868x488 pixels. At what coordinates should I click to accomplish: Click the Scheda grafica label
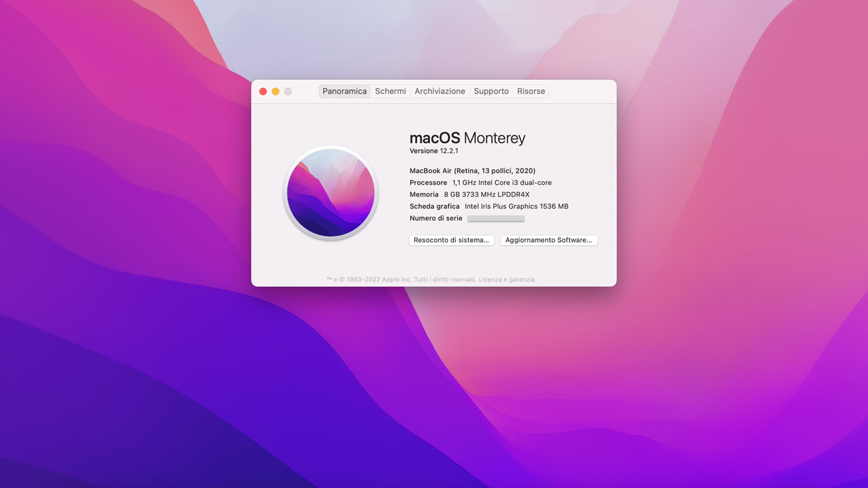[435, 206]
